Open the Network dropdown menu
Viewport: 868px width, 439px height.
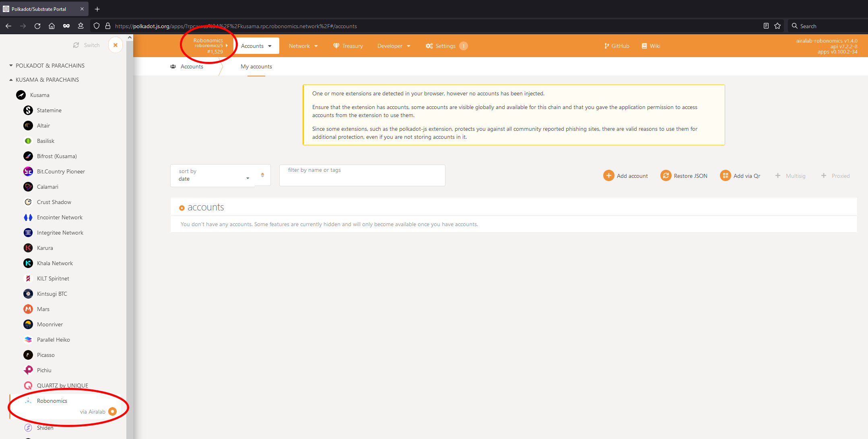303,46
